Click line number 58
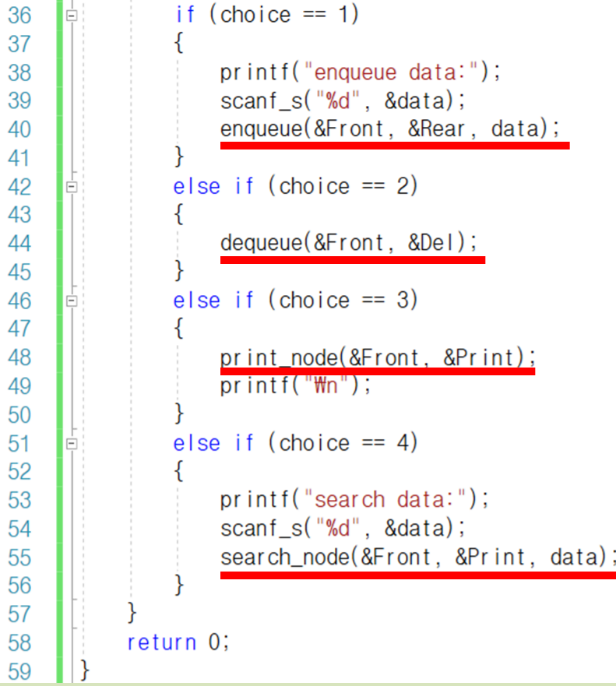Screen dimensions: 616x686 [19, 643]
